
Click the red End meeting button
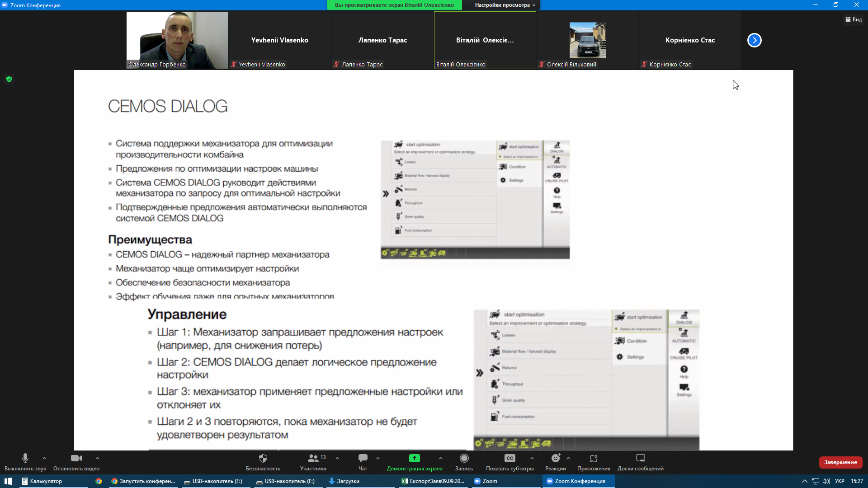(x=840, y=462)
